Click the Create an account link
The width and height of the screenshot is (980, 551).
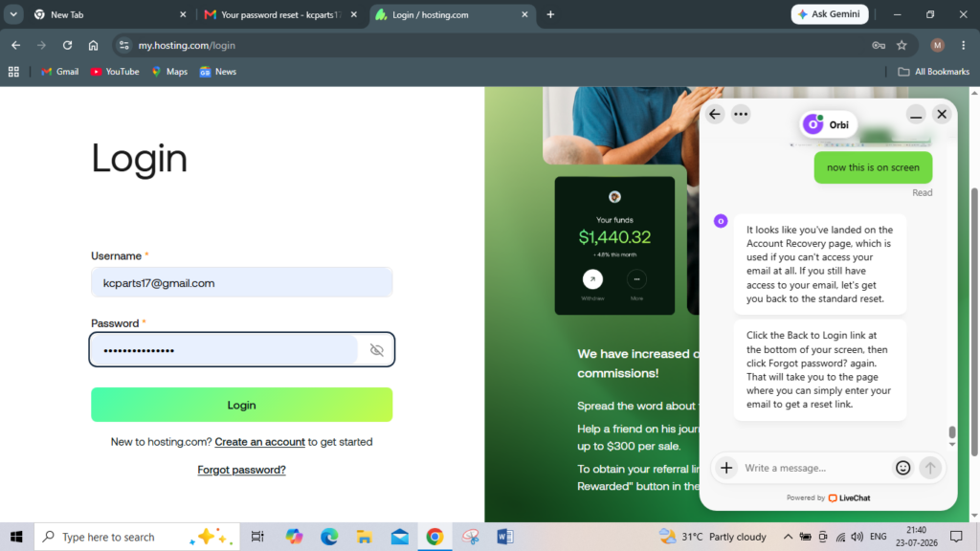click(x=260, y=442)
